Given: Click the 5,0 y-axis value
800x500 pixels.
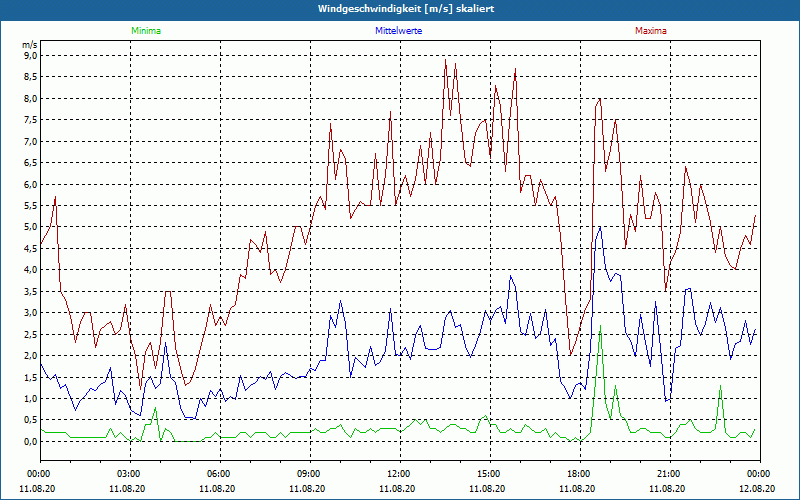Looking at the screenshot, I should click(31, 227).
